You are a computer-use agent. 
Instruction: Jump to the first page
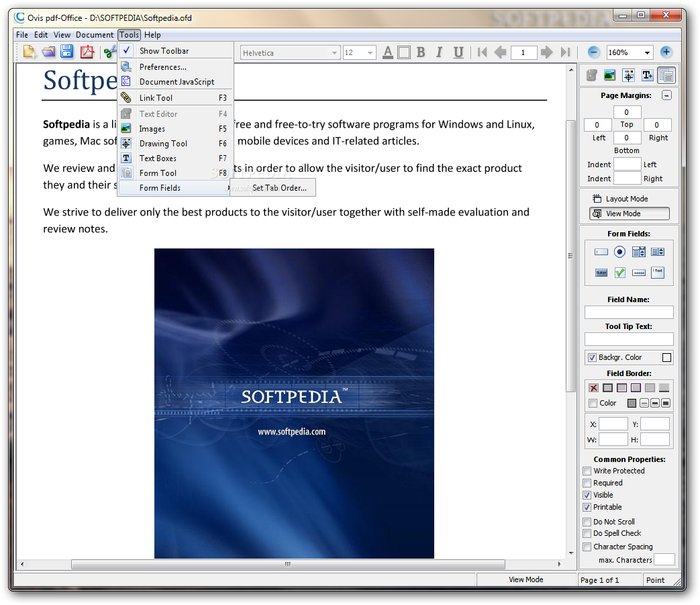[x=482, y=52]
